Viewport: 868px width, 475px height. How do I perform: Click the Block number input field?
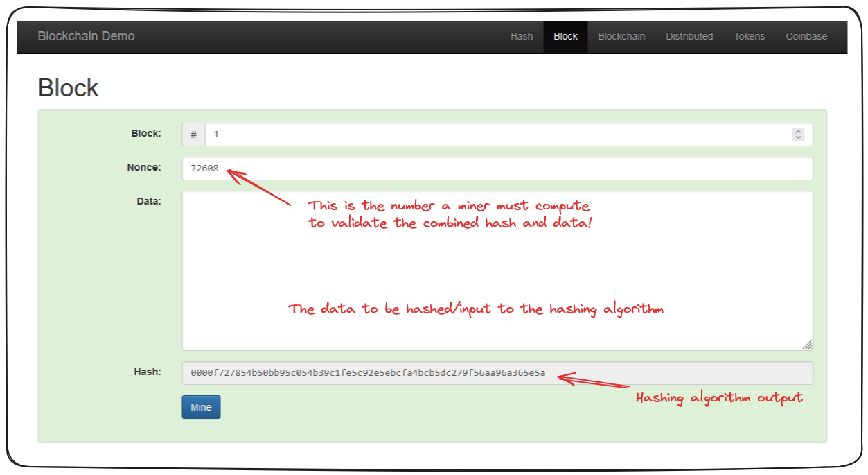pos(485,135)
